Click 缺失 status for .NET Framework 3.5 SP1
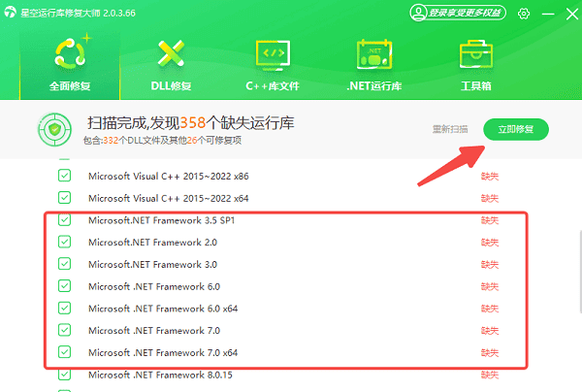Viewport: 582px width, 392px height. [x=490, y=220]
